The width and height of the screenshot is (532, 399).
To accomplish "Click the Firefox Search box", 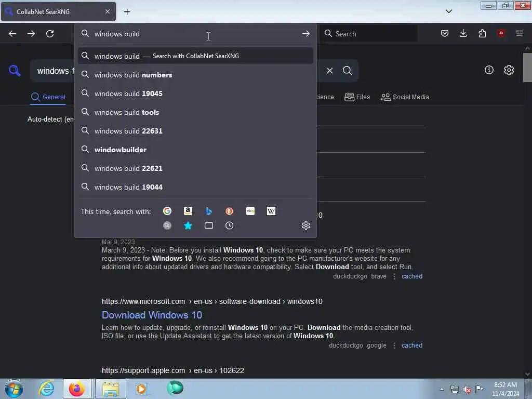I will coord(368,34).
